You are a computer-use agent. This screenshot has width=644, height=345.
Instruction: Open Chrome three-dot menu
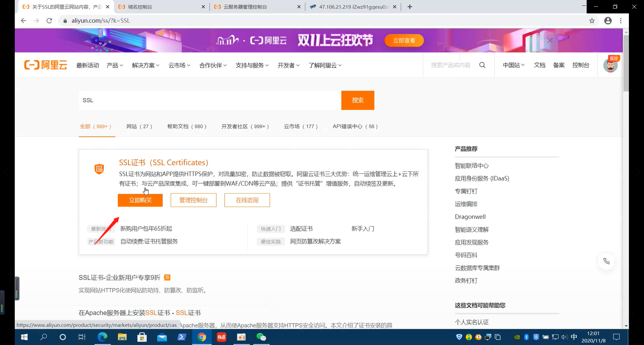[621, 21]
